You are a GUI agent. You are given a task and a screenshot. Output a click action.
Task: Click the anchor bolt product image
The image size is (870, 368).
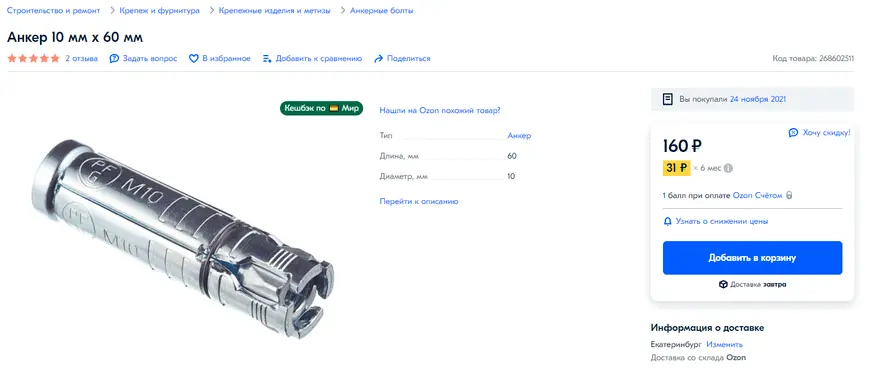pos(183,239)
